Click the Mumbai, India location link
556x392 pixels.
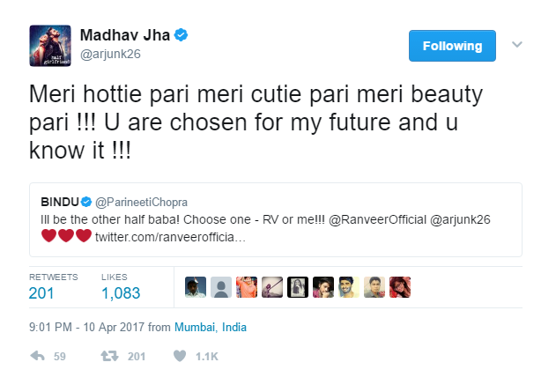click(x=210, y=327)
